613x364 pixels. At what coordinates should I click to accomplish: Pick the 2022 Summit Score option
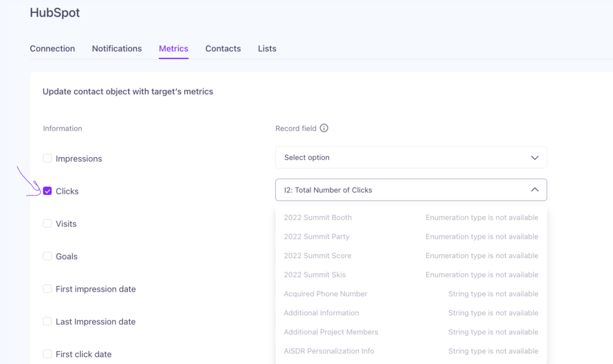pyautogui.click(x=411, y=256)
